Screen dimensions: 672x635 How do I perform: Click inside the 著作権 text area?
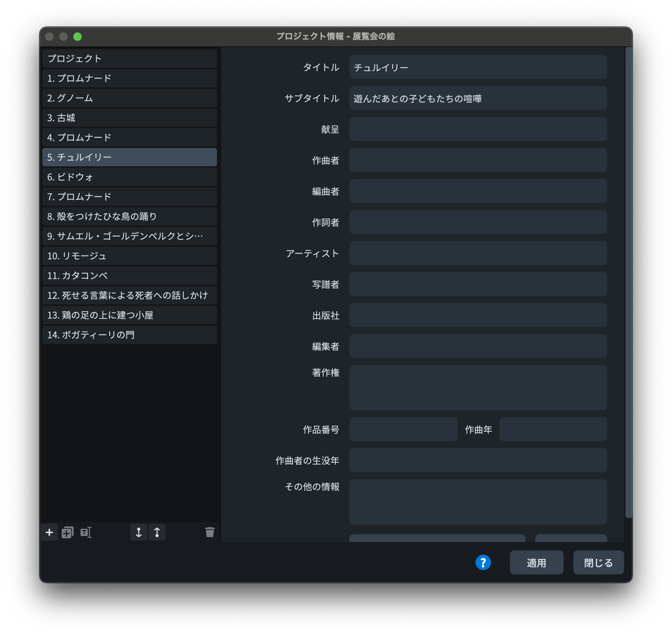pos(478,387)
